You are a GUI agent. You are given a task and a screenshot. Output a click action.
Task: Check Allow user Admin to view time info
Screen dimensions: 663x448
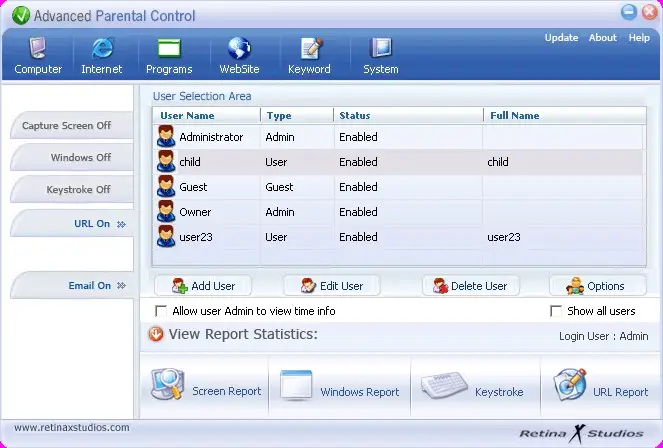click(161, 311)
